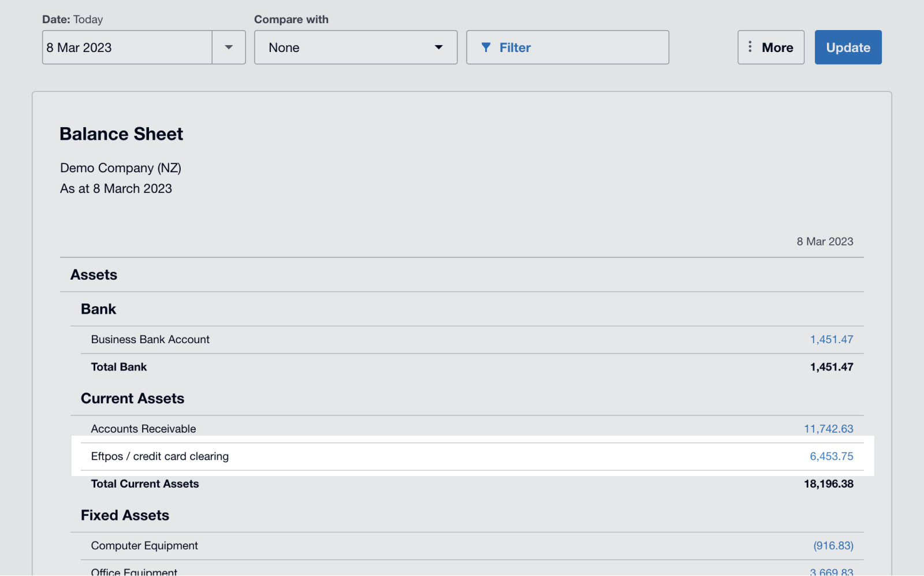Select the Office Equipment amount 3,669.83

pyautogui.click(x=832, y=571)
